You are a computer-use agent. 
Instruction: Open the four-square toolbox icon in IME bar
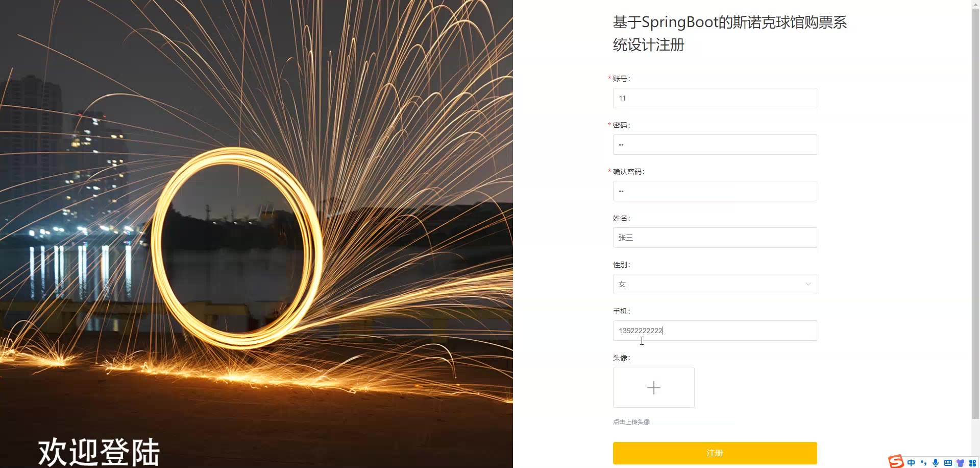coord(972,463)
